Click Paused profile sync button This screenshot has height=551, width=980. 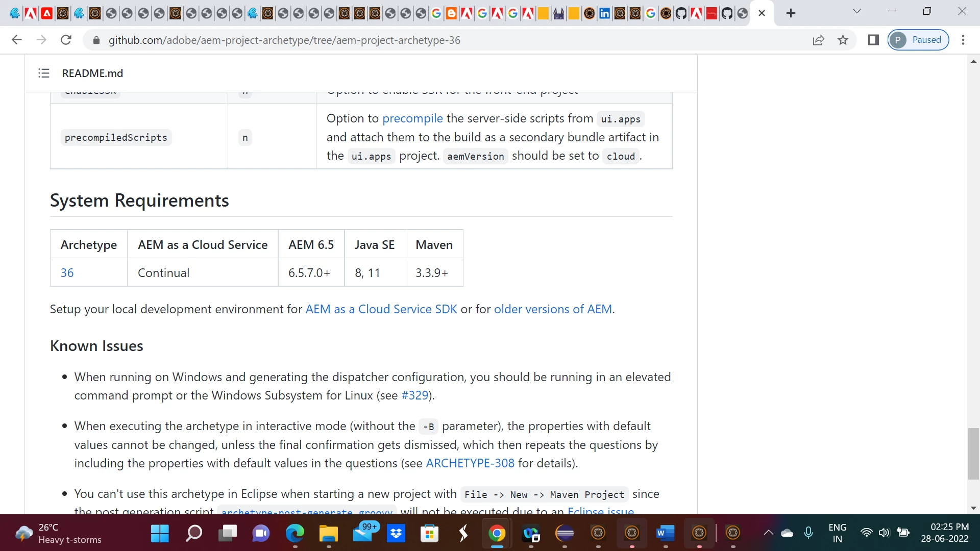coord(918,40)
